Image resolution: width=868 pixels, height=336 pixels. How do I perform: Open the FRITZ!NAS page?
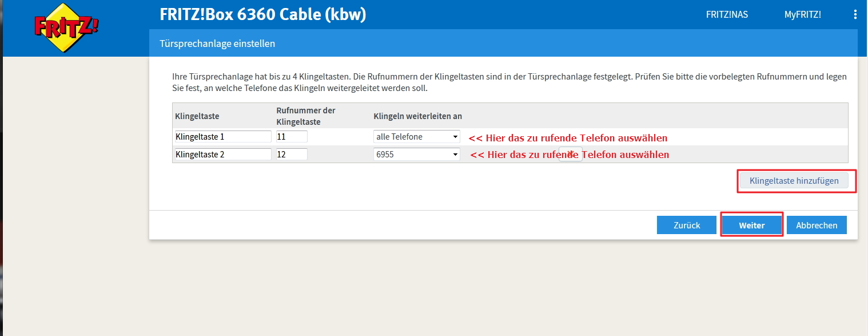(727, 15)
